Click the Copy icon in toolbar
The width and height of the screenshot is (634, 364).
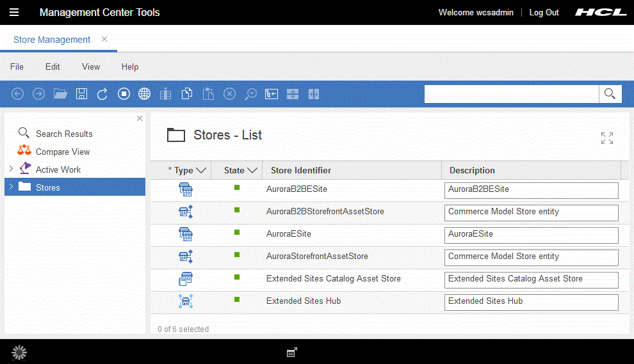(187, 94)
